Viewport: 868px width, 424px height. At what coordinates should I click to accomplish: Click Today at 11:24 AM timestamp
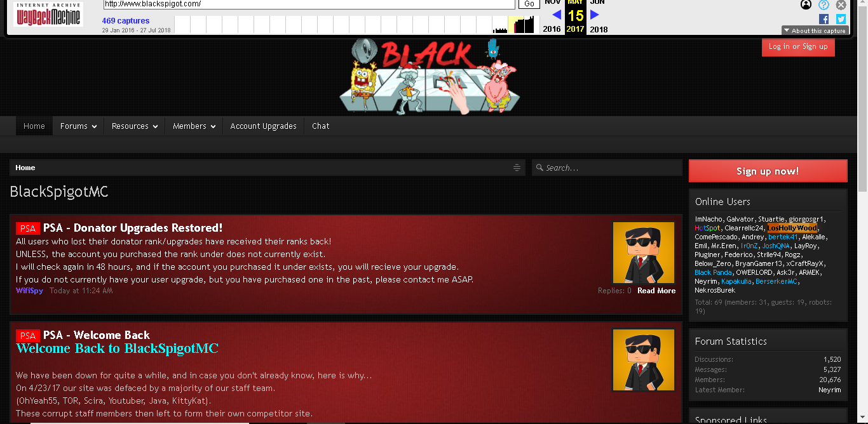[81, 291]
